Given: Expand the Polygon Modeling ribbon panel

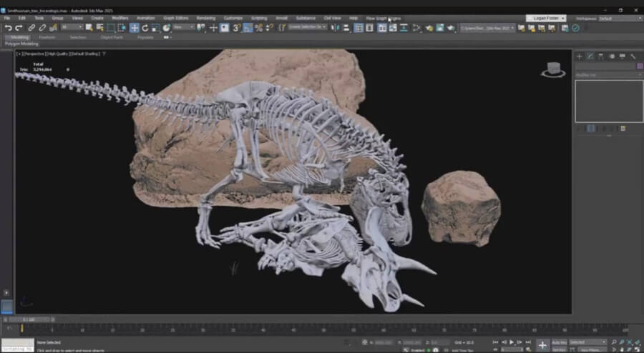Looking at the screenshot, I should point(21,44).
